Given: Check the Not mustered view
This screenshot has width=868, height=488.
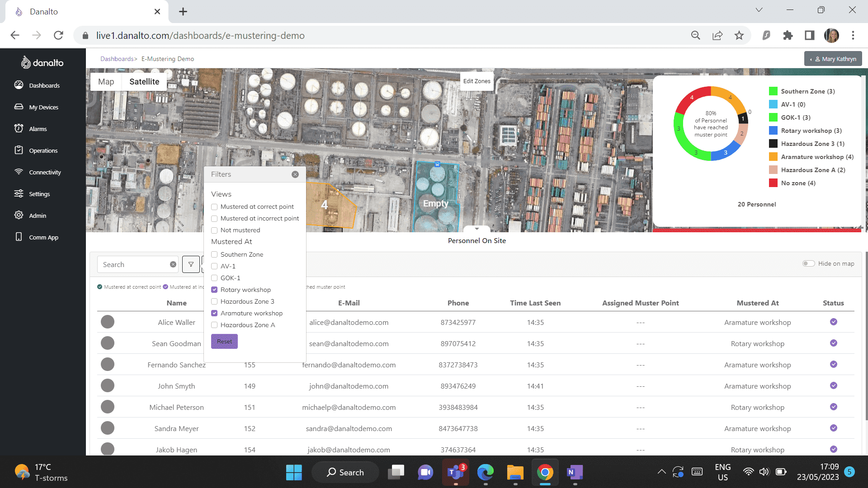Looking at the screenshot, I should [214, 230].
